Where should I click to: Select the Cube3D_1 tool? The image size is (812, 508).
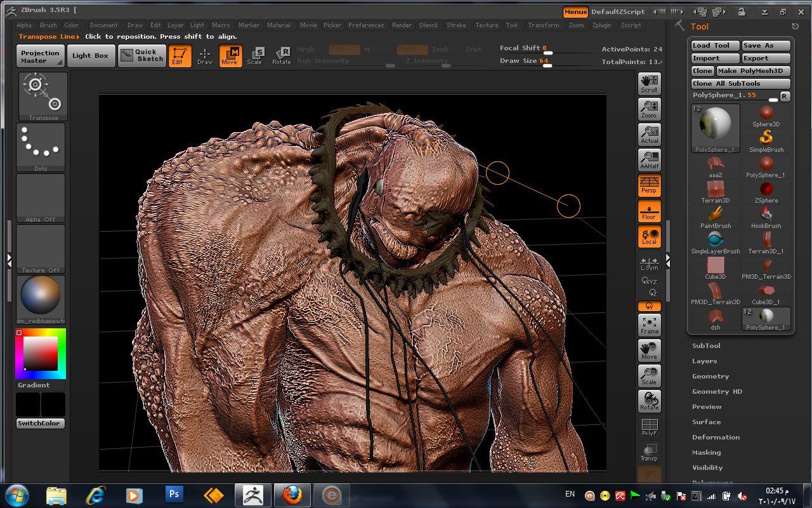[766, 294]
